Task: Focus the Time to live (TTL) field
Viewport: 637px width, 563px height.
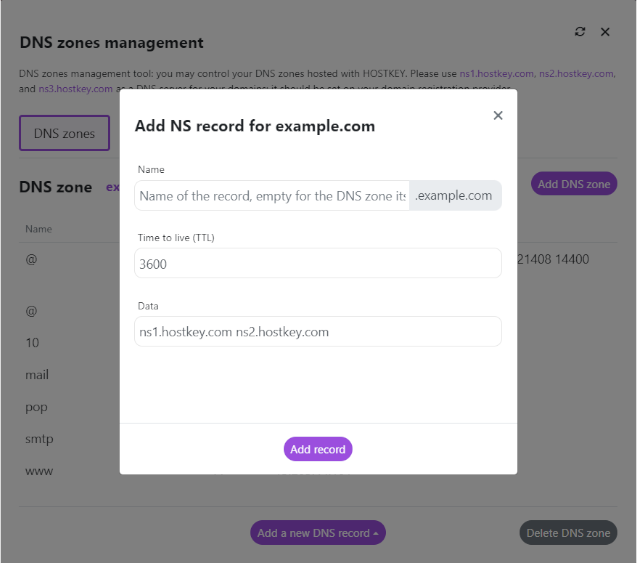Action: coord(317,264)
